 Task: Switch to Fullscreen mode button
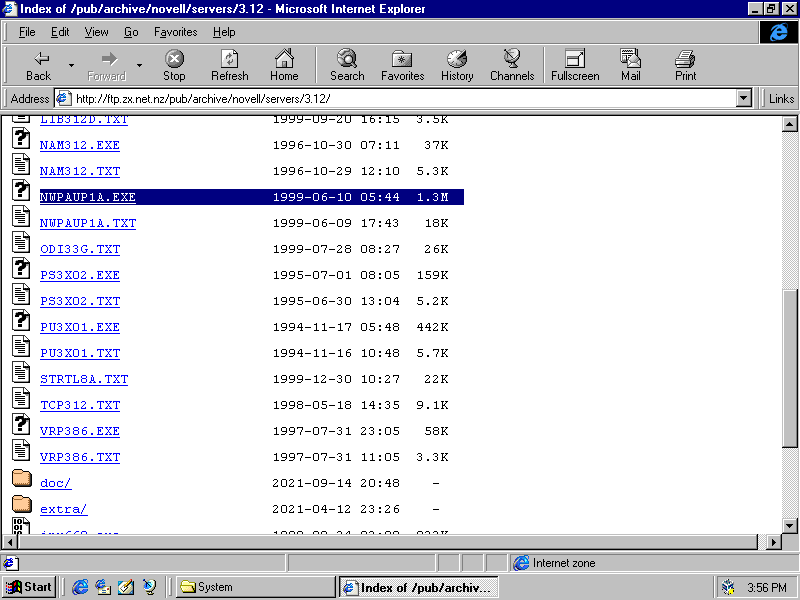[x=575, y=65]
